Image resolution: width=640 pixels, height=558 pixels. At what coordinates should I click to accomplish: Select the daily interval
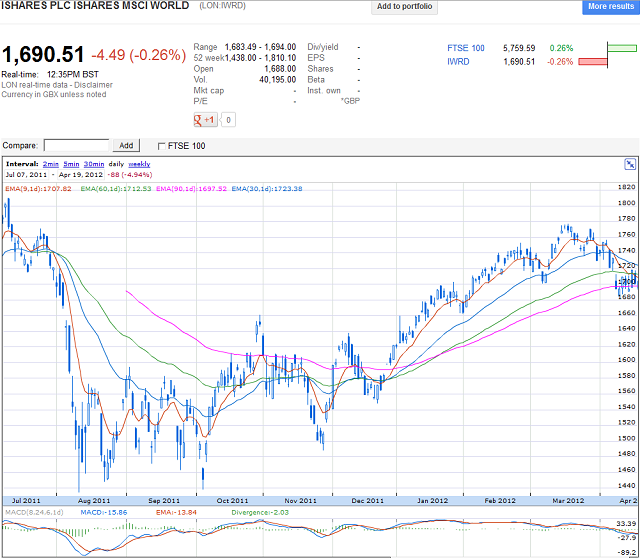click(116, 164)
